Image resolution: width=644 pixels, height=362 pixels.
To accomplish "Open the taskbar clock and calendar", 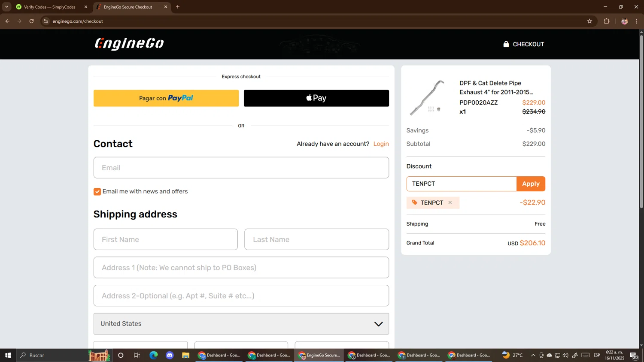I will pos(614,355).
